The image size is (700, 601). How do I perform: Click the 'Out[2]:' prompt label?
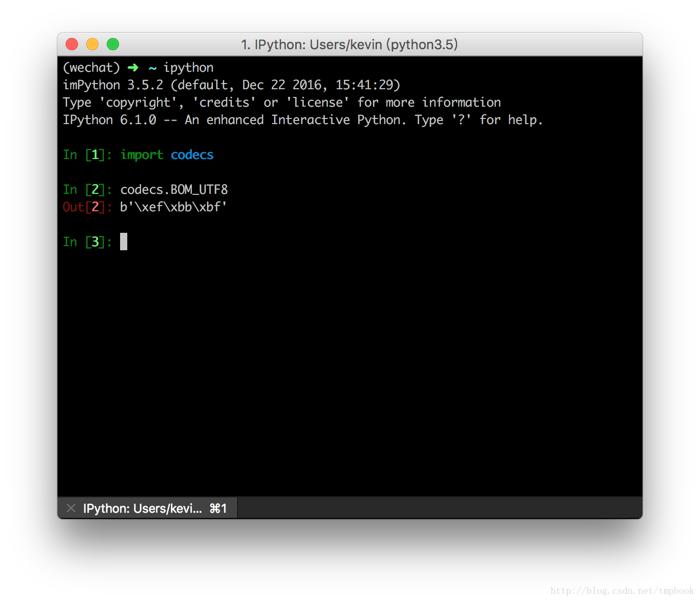tap(87, 207)
